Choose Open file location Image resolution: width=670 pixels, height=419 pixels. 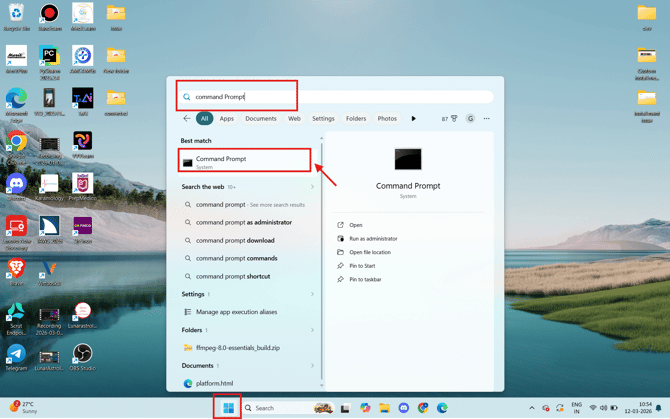(370, 252)
